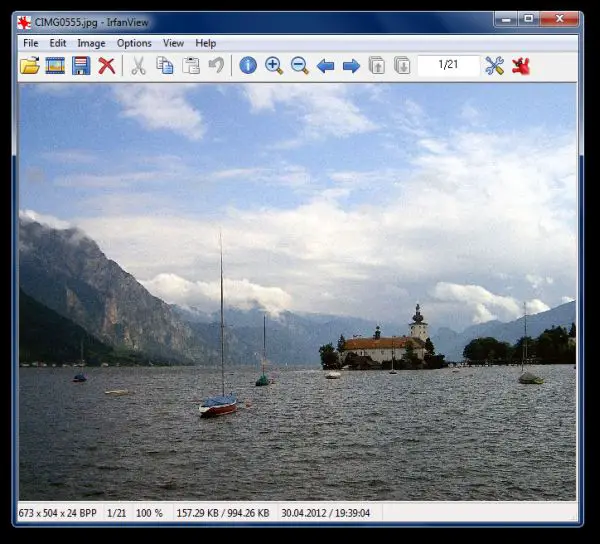Viewport: 600px width, 544px height.
Task: Click the 1/21 image counter field
Action: coord(448,65)
